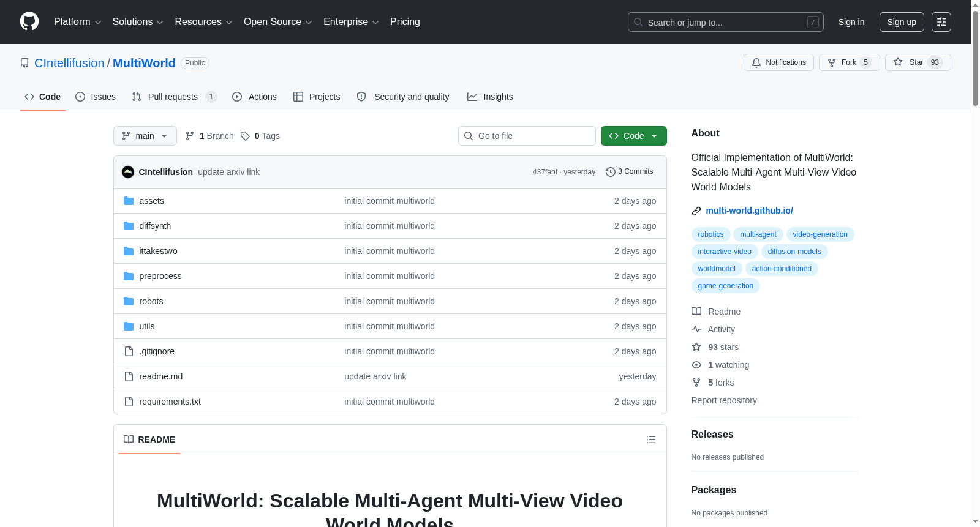Click the history clock icon by 3 Commits

[x=610, y=172]
